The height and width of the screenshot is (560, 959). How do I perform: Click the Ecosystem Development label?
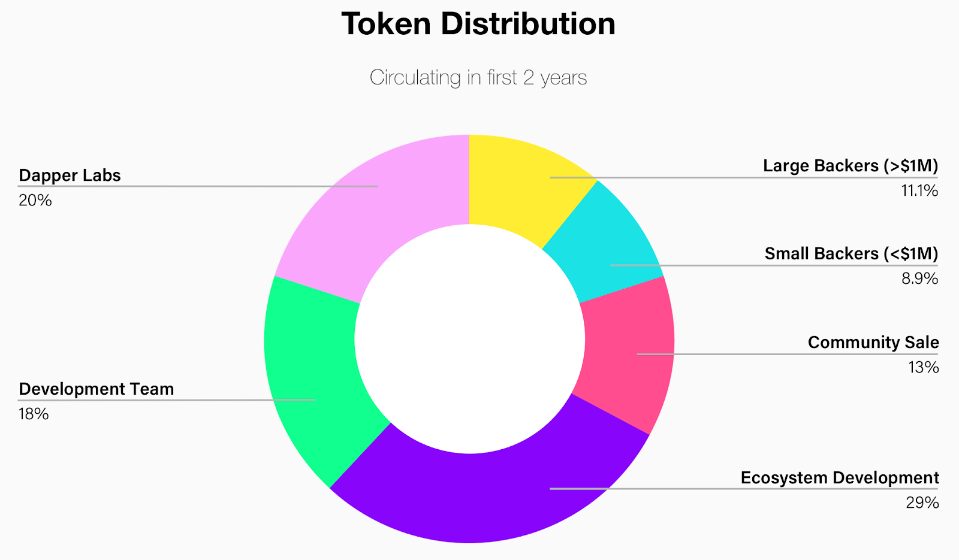point(840,478)
